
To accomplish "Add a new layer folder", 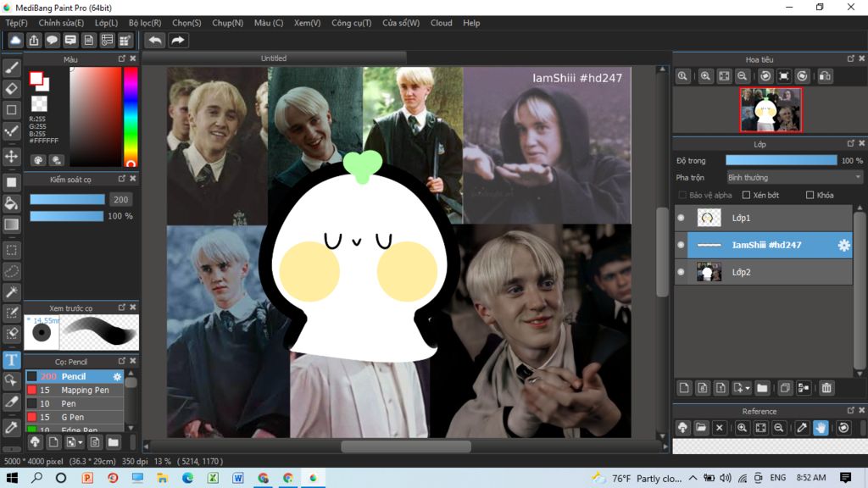I will [762, 388].
